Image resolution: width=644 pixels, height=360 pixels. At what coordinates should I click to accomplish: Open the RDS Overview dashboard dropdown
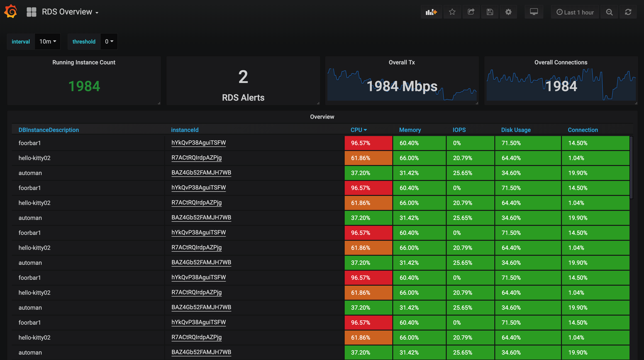click(x=70, y=12)
